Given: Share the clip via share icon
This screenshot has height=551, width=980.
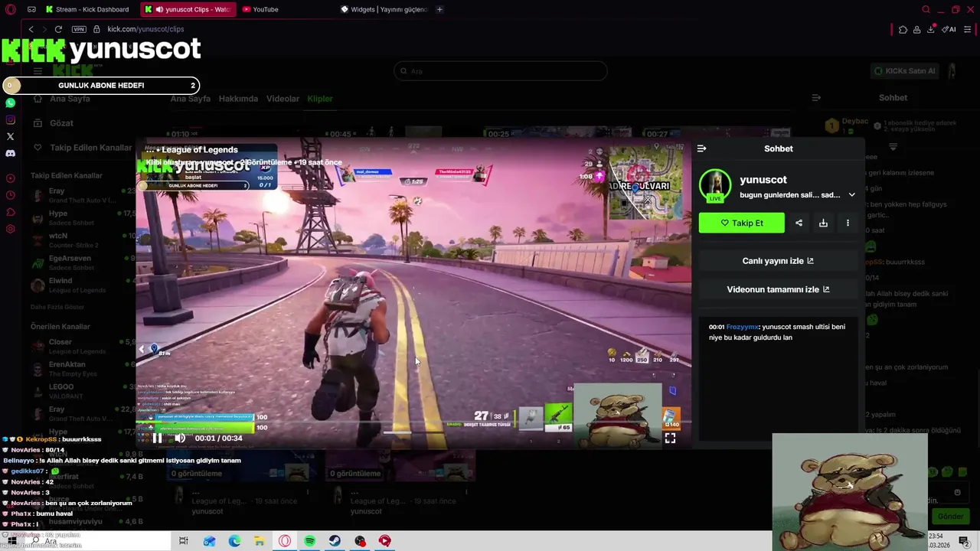Looking at the screenshot, I should 799,223.
